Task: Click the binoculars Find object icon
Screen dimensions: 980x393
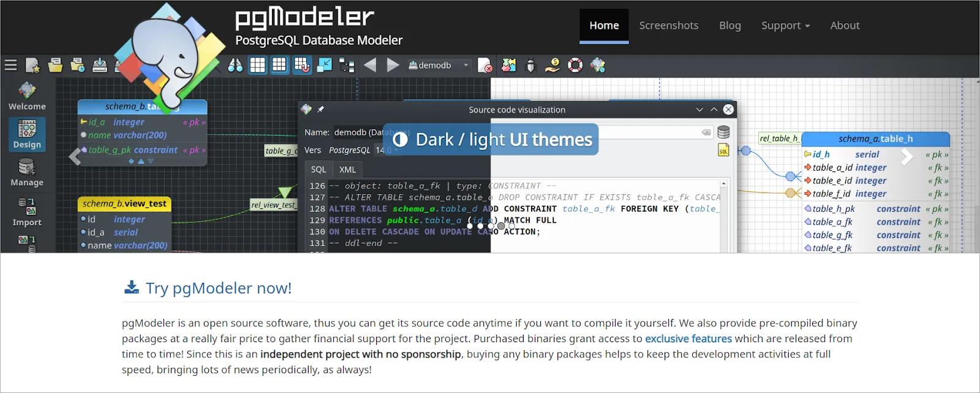Action: 235,65
